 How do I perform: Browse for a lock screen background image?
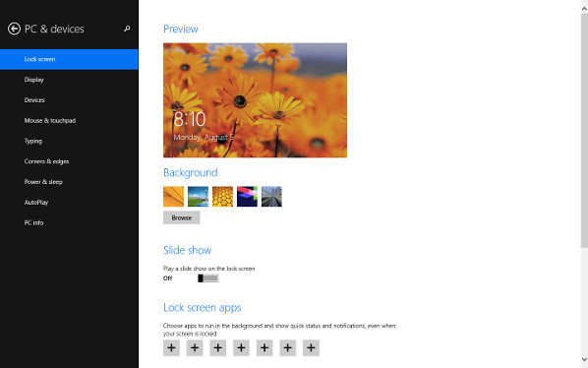click(x=182, y=217)
